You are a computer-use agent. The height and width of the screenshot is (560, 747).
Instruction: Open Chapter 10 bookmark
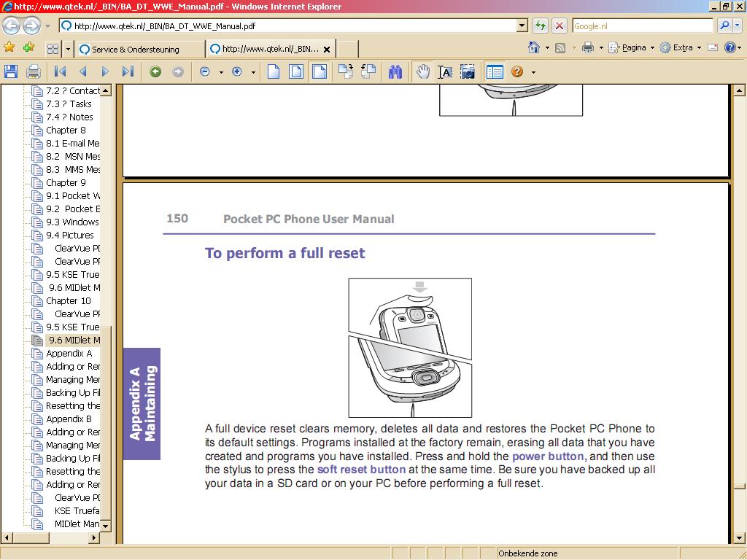click(68, 300)
